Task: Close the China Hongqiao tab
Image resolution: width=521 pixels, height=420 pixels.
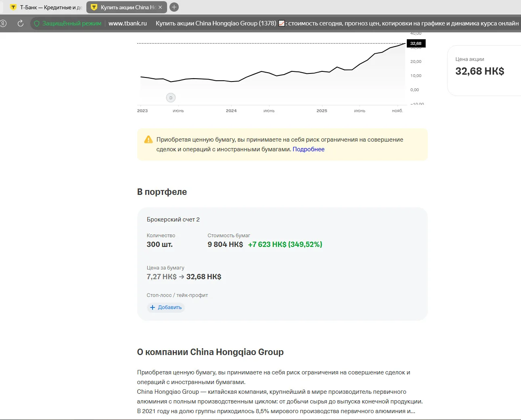Action: pyautogui.click(x=160, y=7)
